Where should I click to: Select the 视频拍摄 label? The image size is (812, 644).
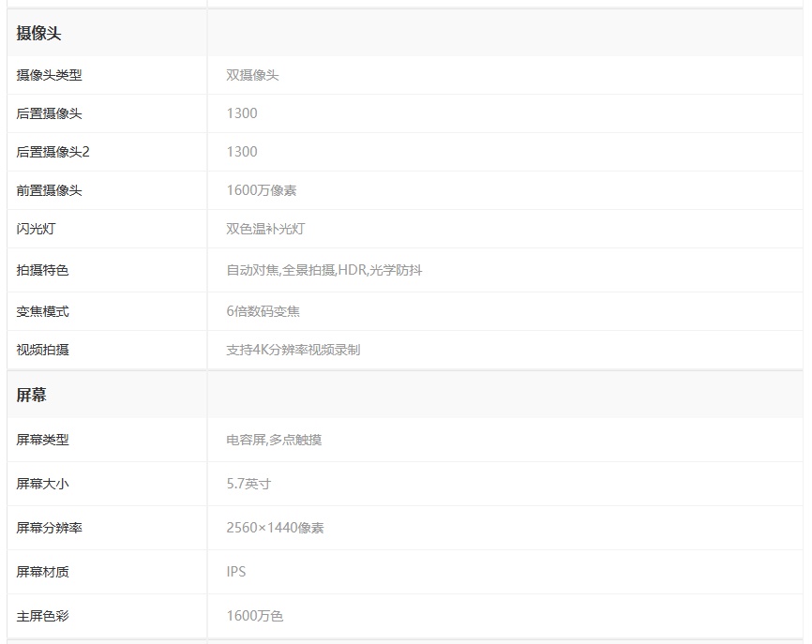42,350
